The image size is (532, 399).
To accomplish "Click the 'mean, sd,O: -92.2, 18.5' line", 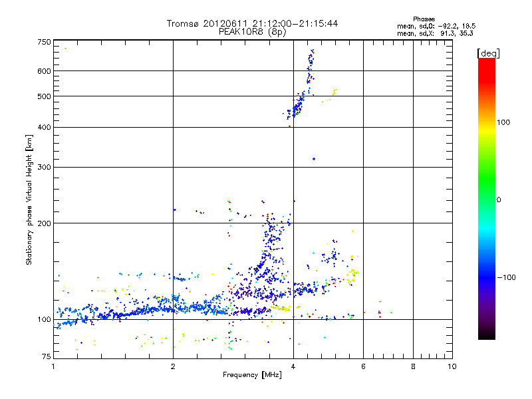I will click(x=436, y=26).
